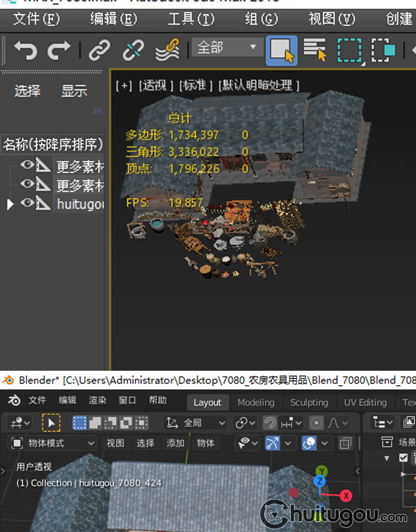
Task: Click the red X axis gizmo handle
Action: [x=346, y=495]
